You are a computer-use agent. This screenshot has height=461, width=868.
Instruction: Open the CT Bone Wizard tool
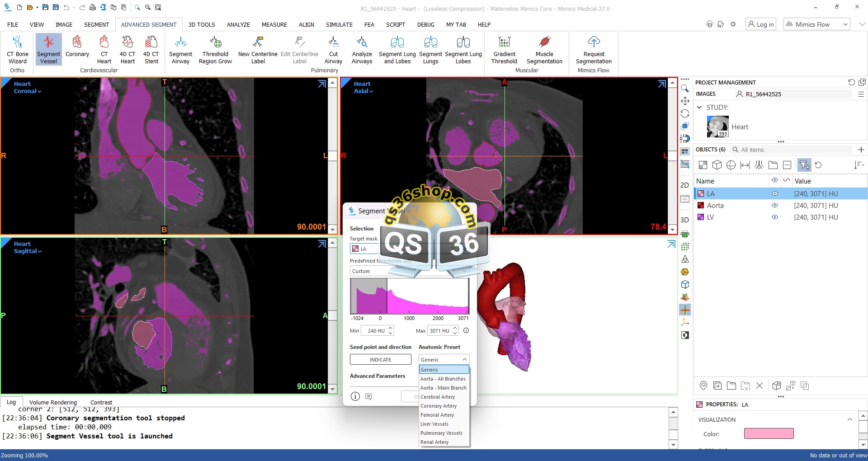(17, 50)
